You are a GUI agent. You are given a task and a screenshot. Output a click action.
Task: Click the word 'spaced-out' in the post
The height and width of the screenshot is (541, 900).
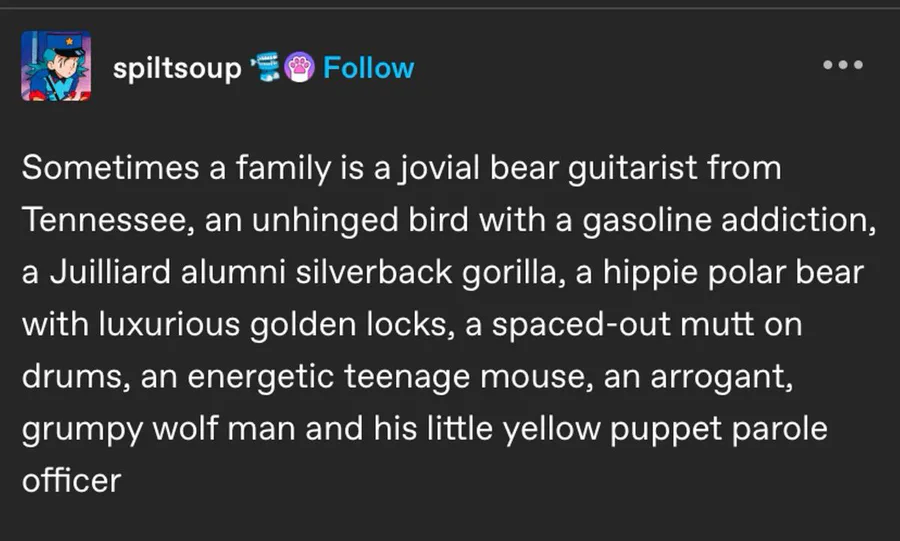point(581,325)
